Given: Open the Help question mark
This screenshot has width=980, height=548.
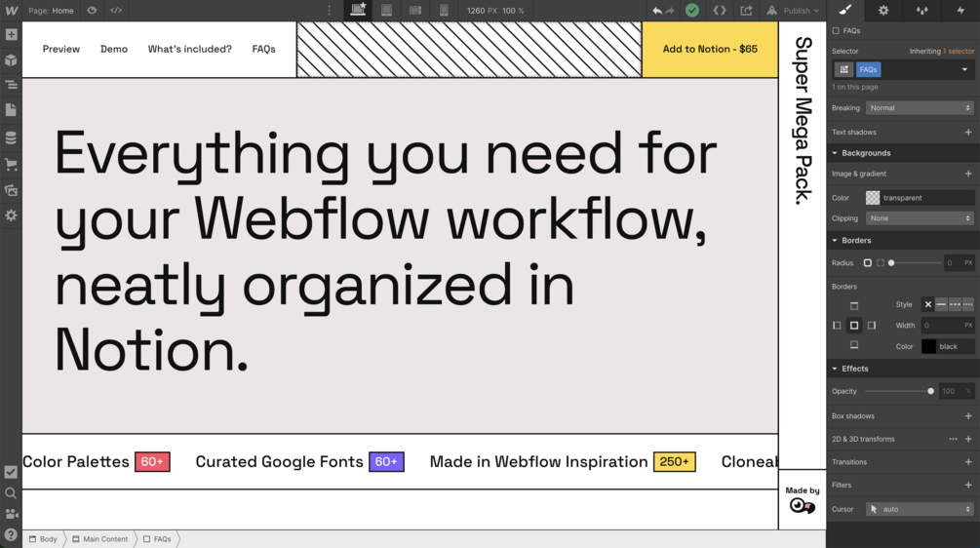Looking at the screenshot, I should coord(12,535).
